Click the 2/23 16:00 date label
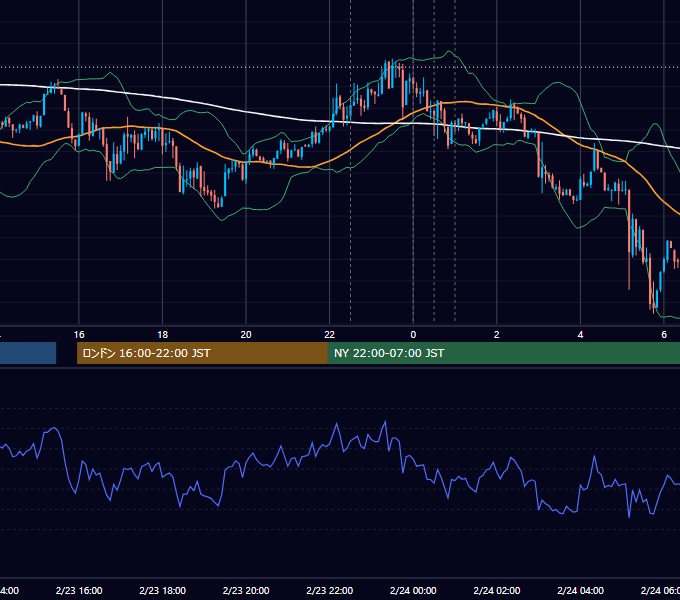 click(79, 590)
